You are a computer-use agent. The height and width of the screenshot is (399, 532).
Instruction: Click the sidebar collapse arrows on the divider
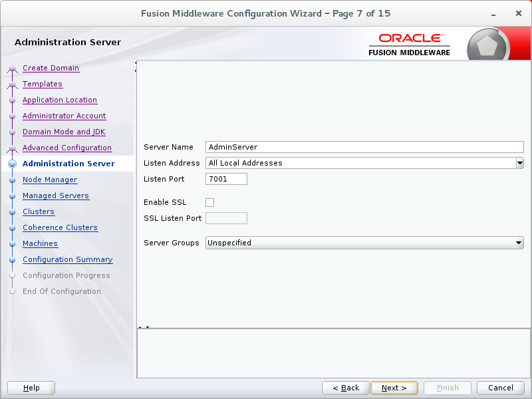point(136,66)
